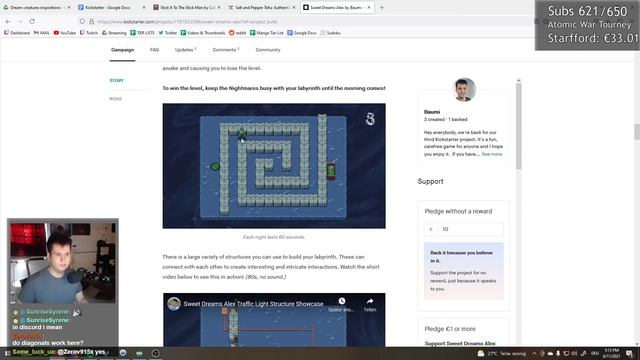This screenshot has width=640, height=360.
Task: Open the Videos & Thumbnails bookmark
Action: tap(203, 33)
